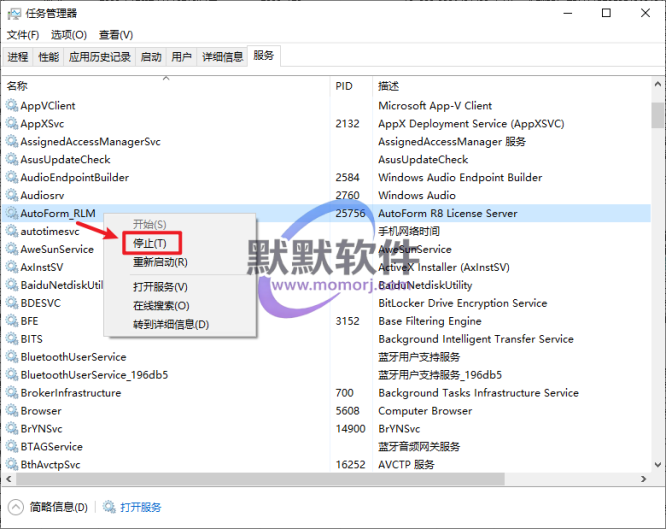The image size is (666, 529).
Task: Click the icon beside AsusUpdateCheck service
Action: coord(12,159)
